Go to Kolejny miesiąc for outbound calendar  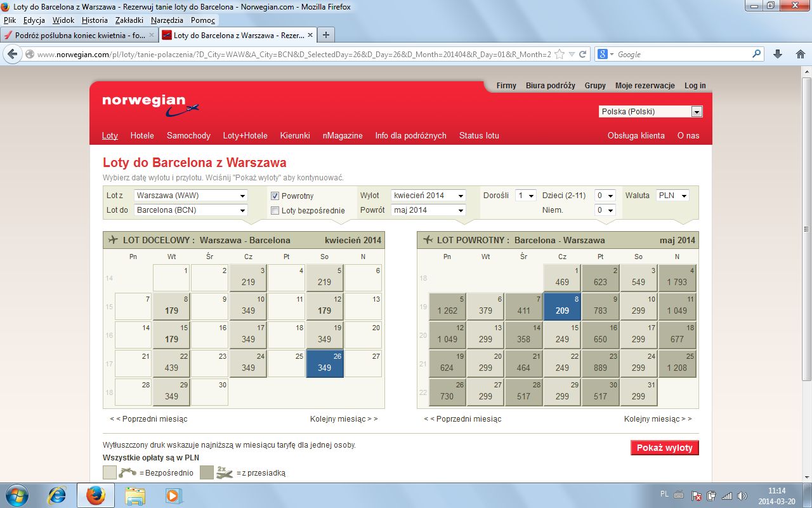[344, 419]
